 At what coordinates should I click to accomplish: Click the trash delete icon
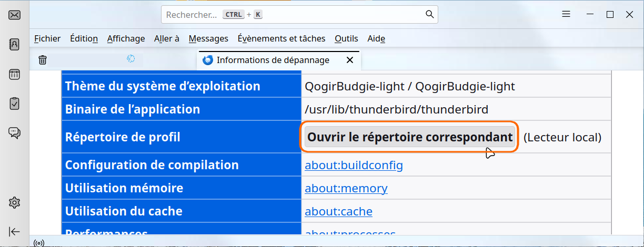click(43, 60)
